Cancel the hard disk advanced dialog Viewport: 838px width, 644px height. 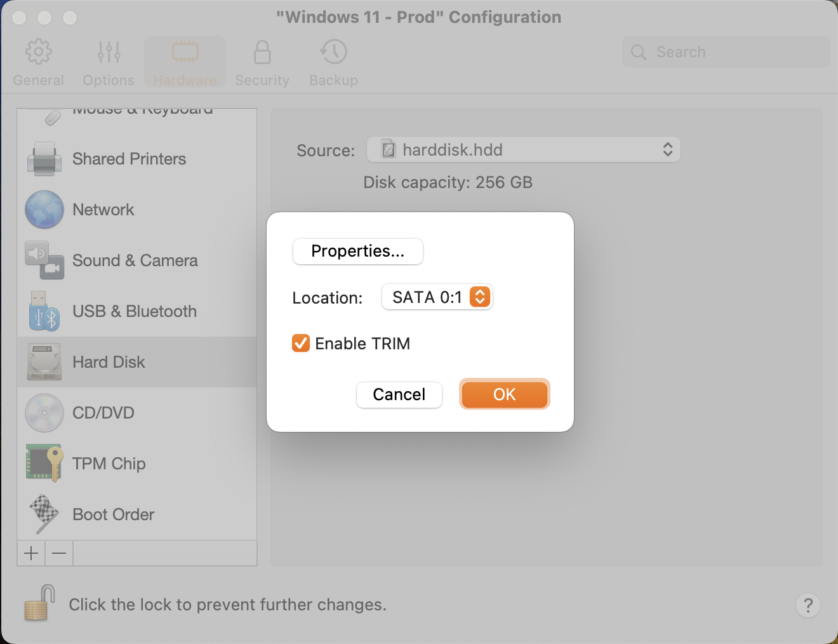point(399,395)
